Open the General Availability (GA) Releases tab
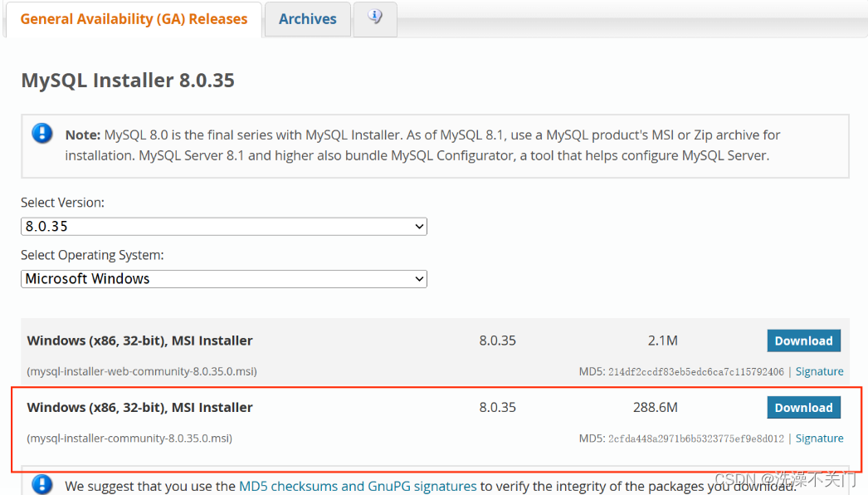868x495 pixels. point(134,19)
